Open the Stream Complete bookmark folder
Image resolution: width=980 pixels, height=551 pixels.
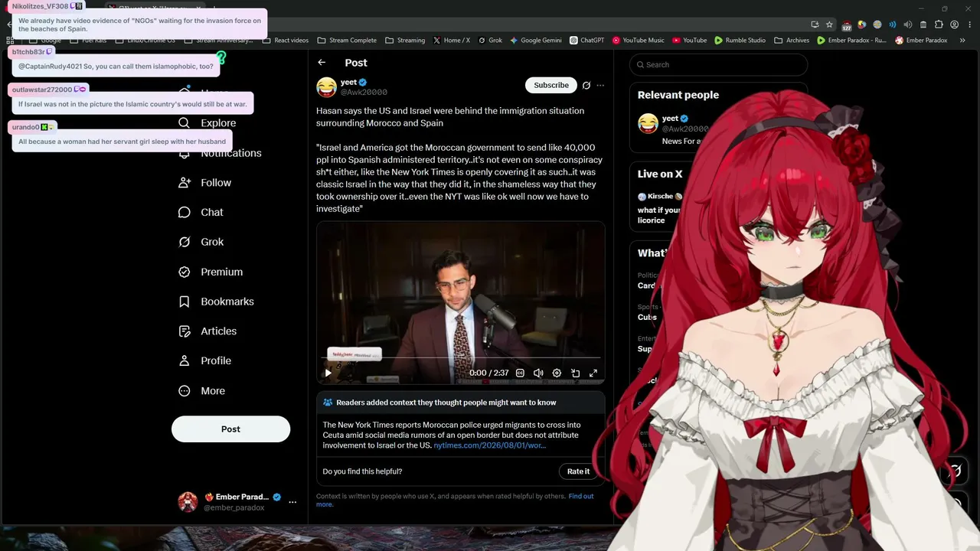point(347,41)
